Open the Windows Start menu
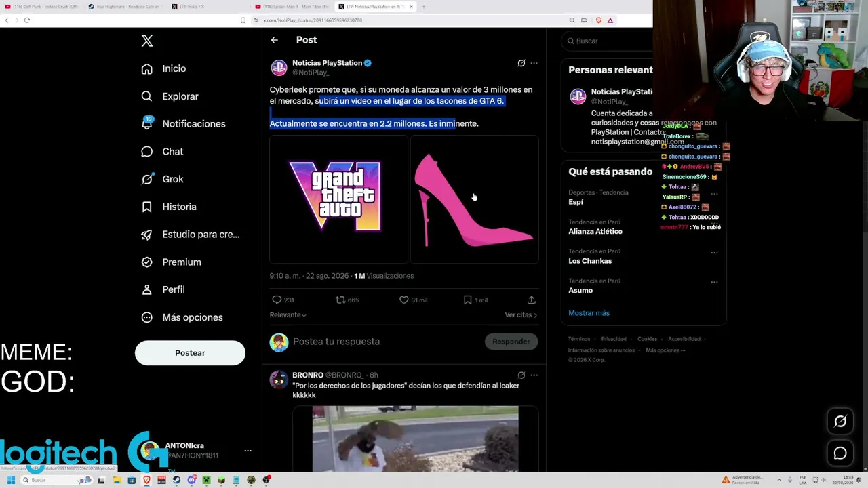The image size is (868, 488). (11, 480)
